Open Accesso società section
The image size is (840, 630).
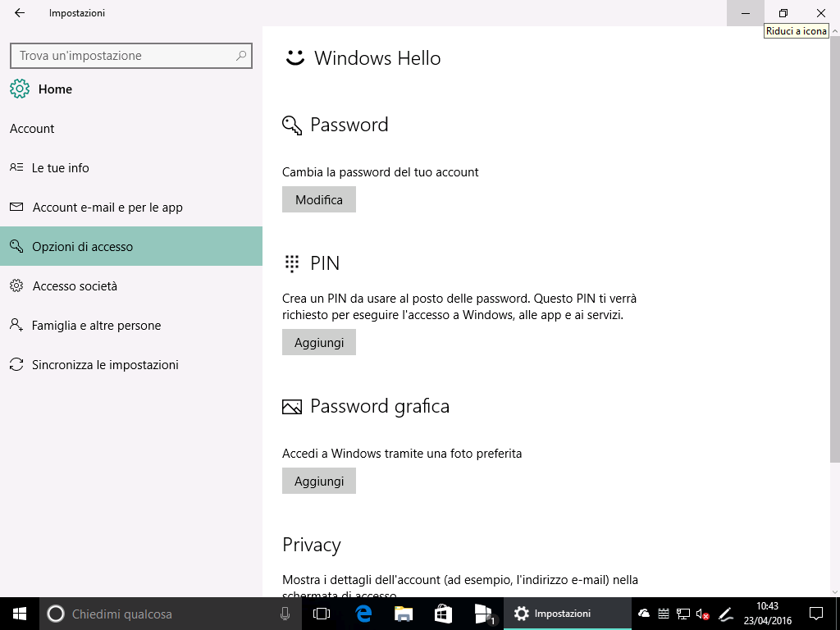point(131,285)
